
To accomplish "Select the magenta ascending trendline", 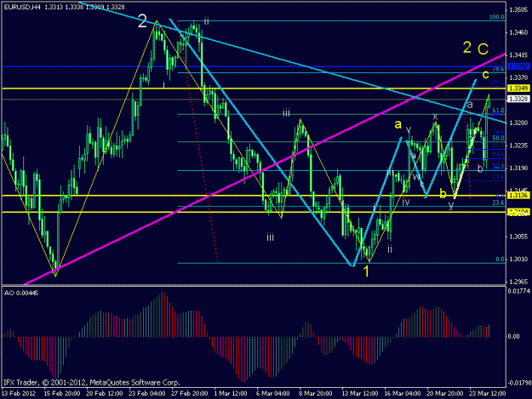I will click(265, 169).
